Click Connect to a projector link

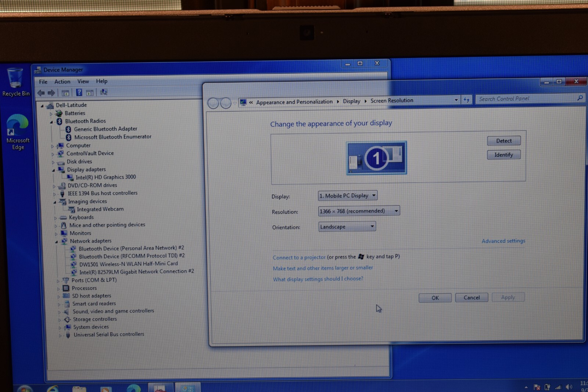tap(299, 258)
